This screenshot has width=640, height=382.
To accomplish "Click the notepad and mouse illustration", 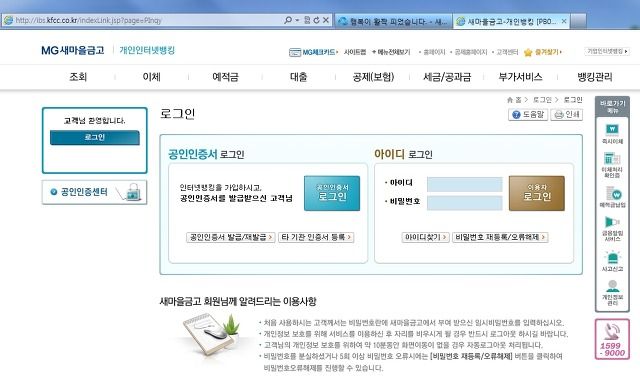I will (x=210, y=335).
